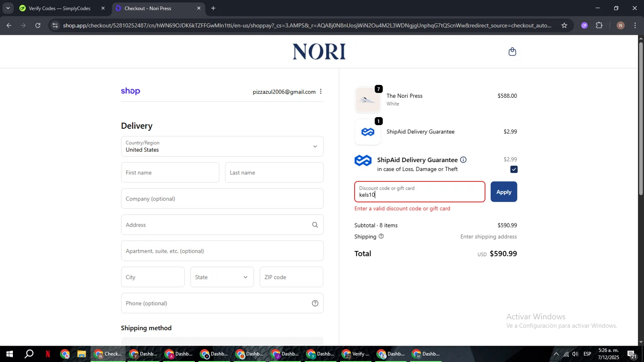Open account options menu beside the email
The width and height of the screenshot is (644, 362).
coord(321,92)
